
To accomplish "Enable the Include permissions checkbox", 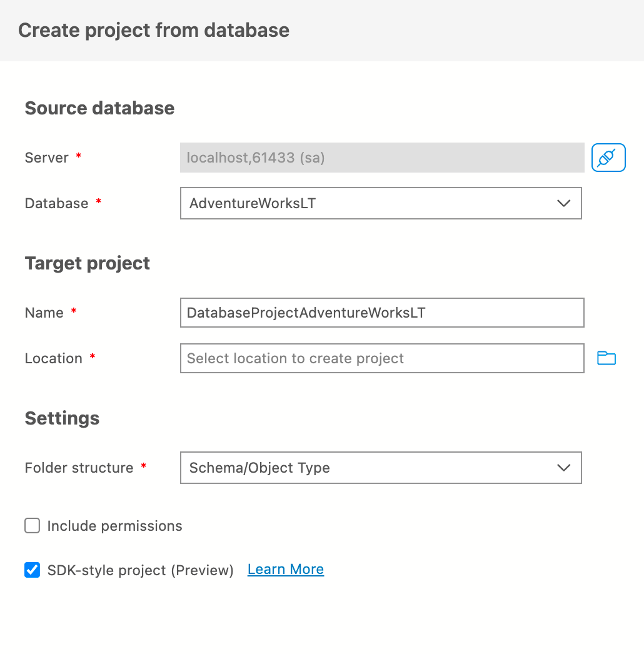I will click(x=33, y=525).
